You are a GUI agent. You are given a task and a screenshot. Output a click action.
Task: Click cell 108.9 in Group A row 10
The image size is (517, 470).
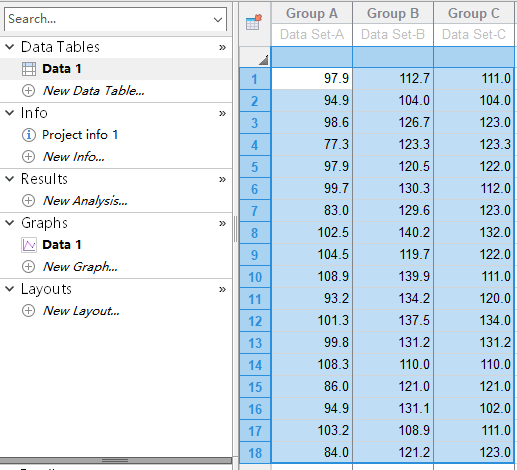point(312,277)
